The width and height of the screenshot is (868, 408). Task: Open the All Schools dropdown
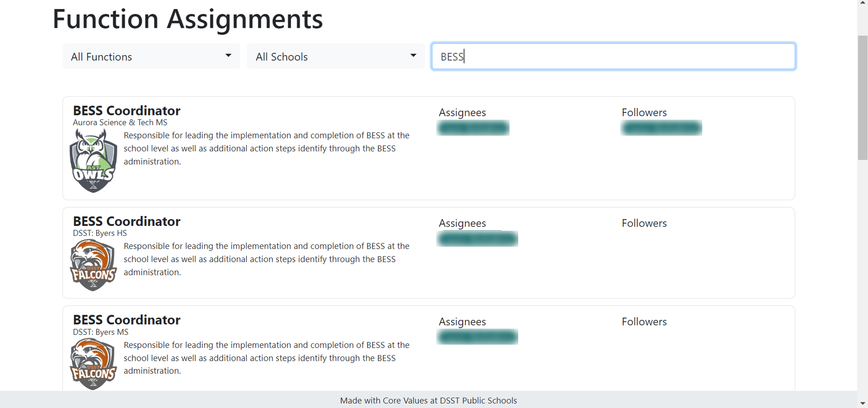point(336,56)
